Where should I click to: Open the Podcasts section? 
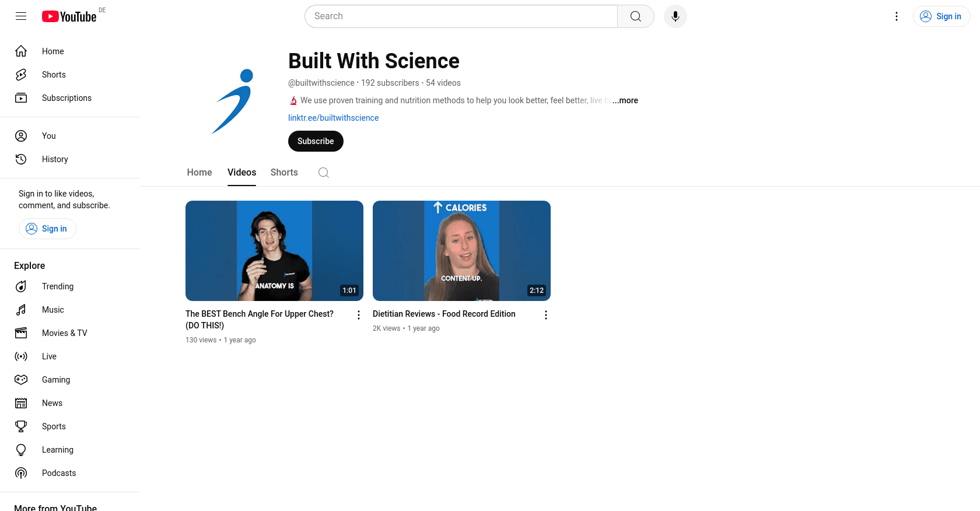pos(59,473)
